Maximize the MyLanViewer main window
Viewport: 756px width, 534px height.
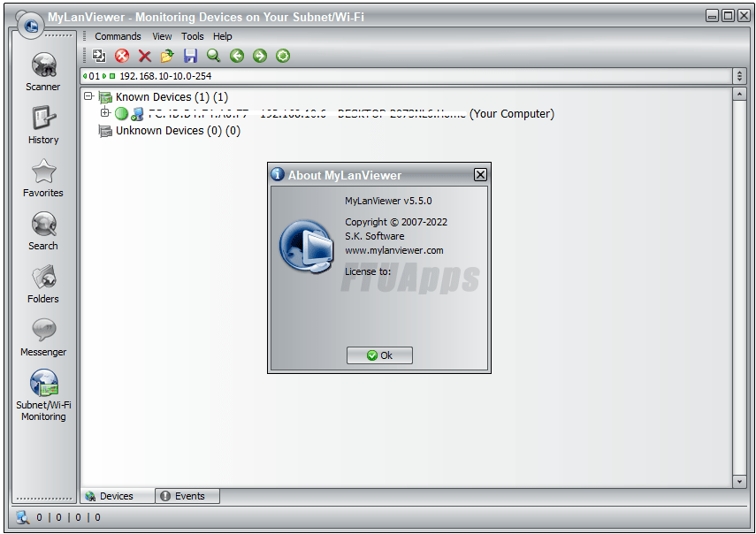[x=728, y=15]
